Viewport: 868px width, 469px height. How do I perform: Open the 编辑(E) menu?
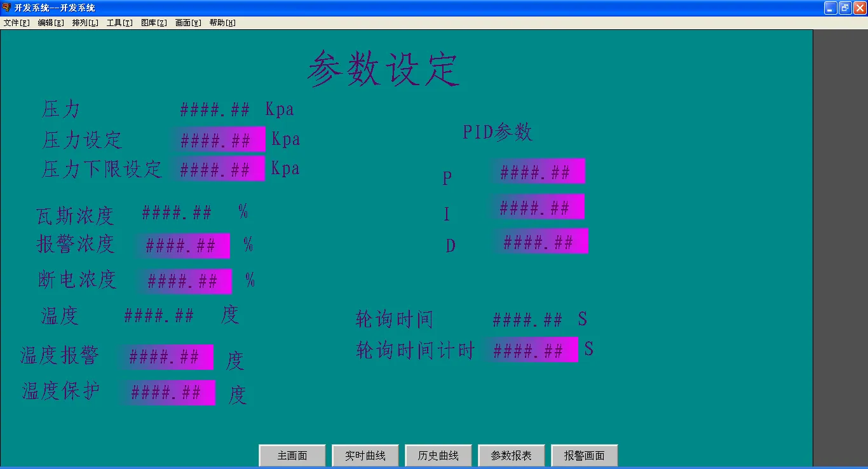point(50,22)
